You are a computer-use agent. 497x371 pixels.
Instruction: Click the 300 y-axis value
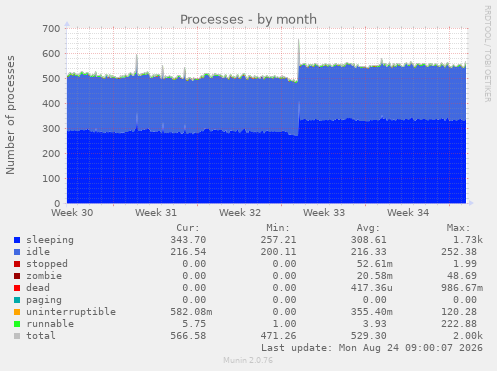click(x=51, y=129)
